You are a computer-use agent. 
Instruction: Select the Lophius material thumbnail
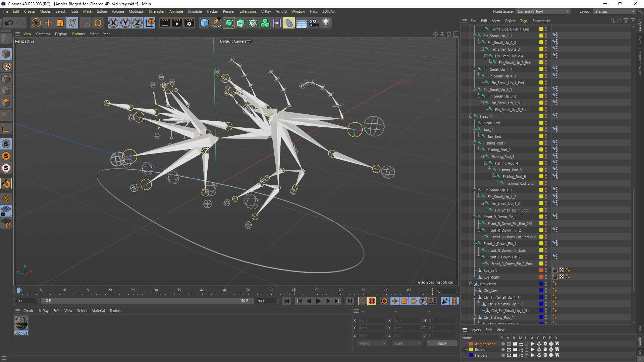click(x=21, y=323)
